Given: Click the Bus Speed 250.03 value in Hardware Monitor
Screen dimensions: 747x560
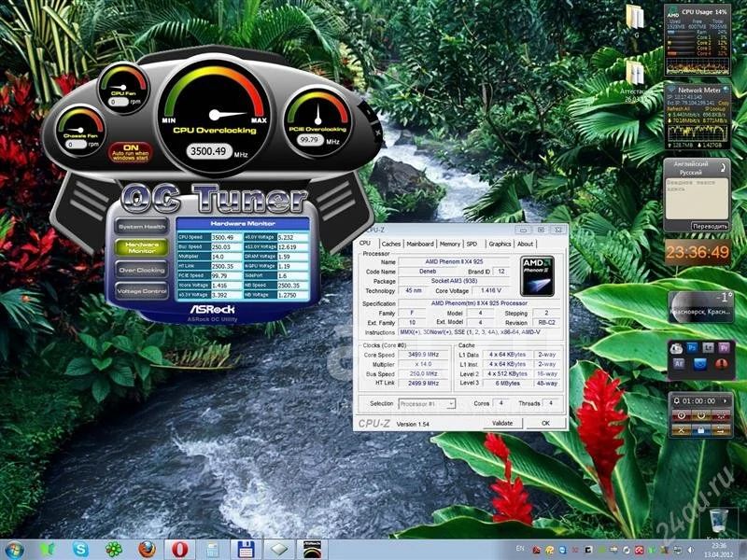Looking at the screenshot, I should click(x=226, y=246).
